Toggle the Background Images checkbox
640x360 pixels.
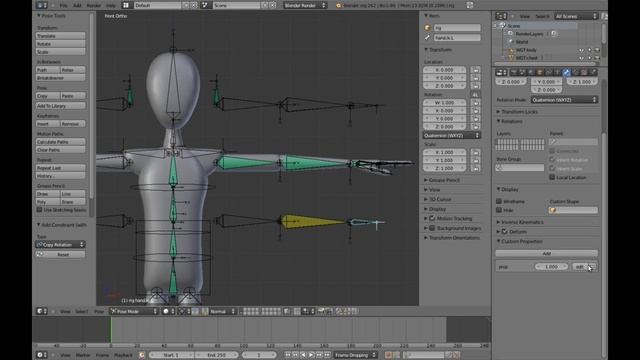point(432,228)
